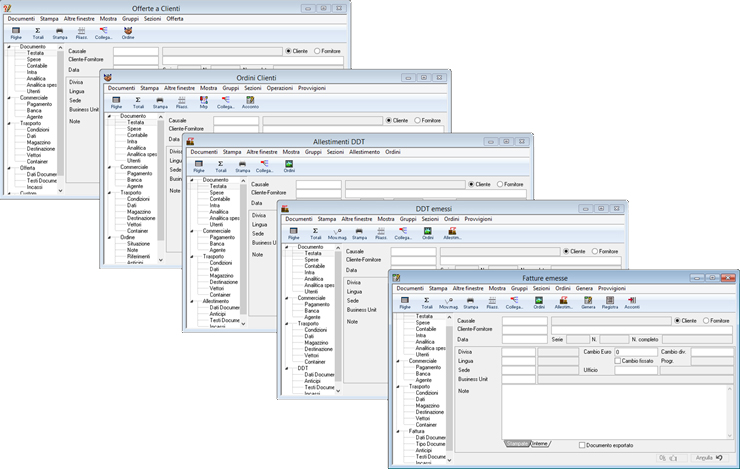Click Stampa icon in DDT emessi toolbar

[359, 233]
